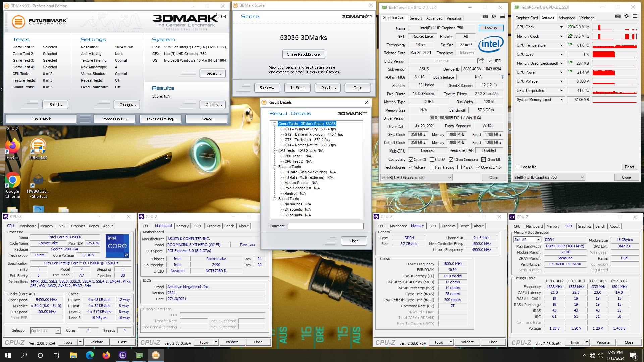Click GPU Load sensor graph

[x=614, y=54]
